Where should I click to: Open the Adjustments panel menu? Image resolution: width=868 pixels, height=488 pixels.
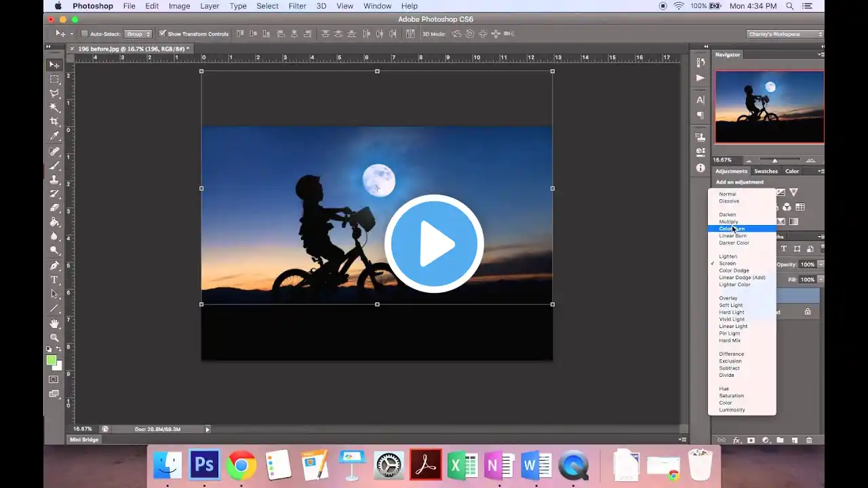820,171
